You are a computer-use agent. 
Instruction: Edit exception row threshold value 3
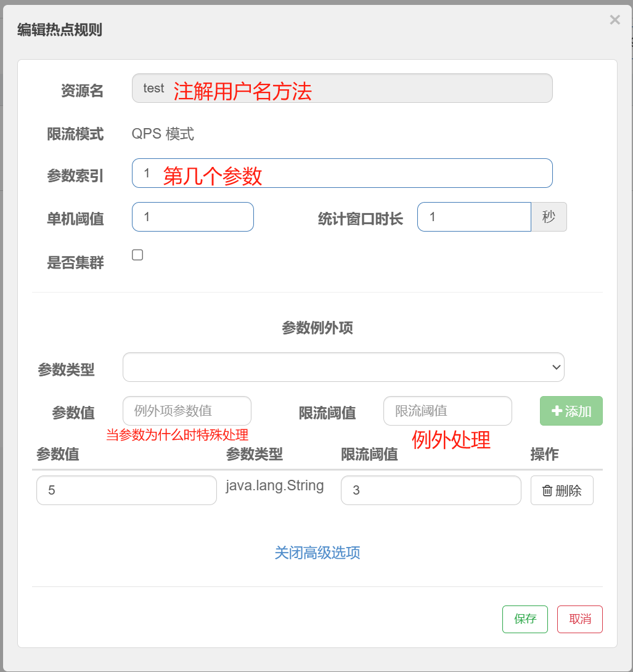click(431, 490)
